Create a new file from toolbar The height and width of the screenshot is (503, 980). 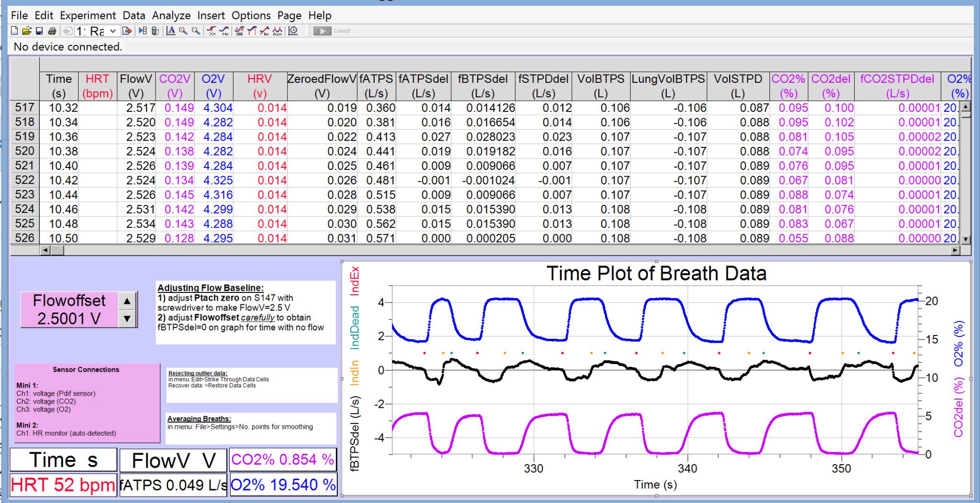click(x=14, y=31)
